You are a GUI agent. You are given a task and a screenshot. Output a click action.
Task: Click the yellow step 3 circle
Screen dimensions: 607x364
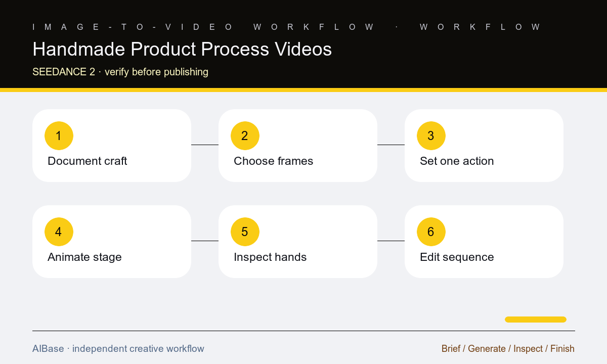pos(431,135)
